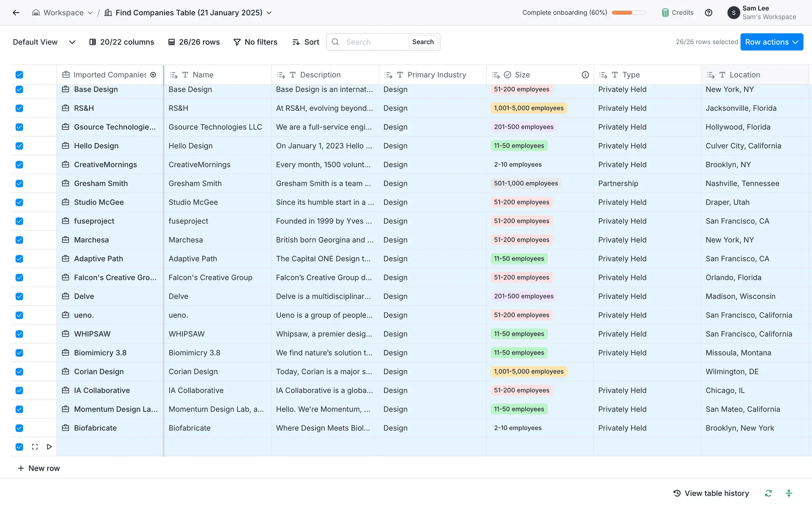Click the back arrow icon
This screenshot has height=508, width=812.
16,13
